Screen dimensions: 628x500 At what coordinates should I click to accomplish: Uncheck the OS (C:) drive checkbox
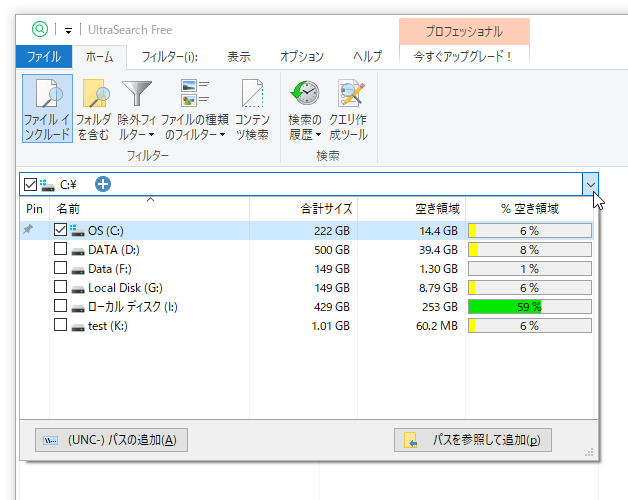pyautogui.click(x=60, y=230)
